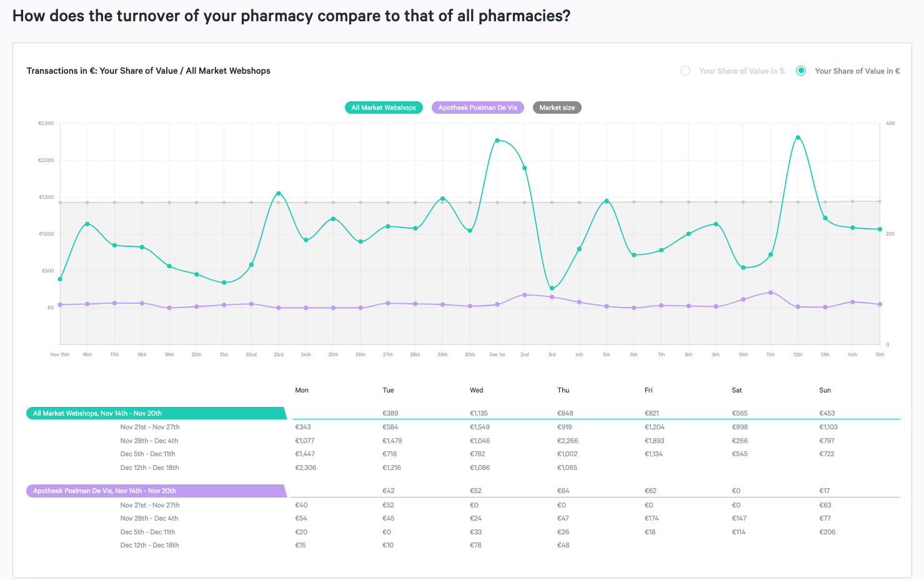Select 'Your Share of Value in €' radio button
The image size is (924, 580).
tap(801, 71)
